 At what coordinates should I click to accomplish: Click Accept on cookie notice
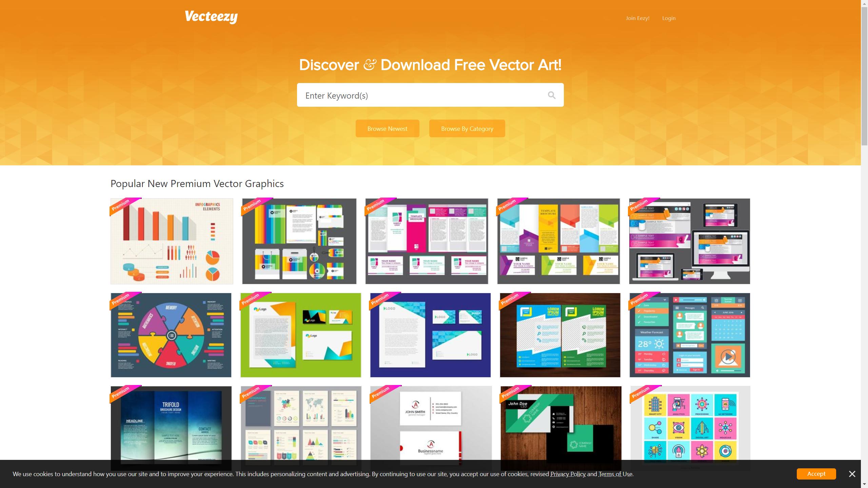(816, 474)
